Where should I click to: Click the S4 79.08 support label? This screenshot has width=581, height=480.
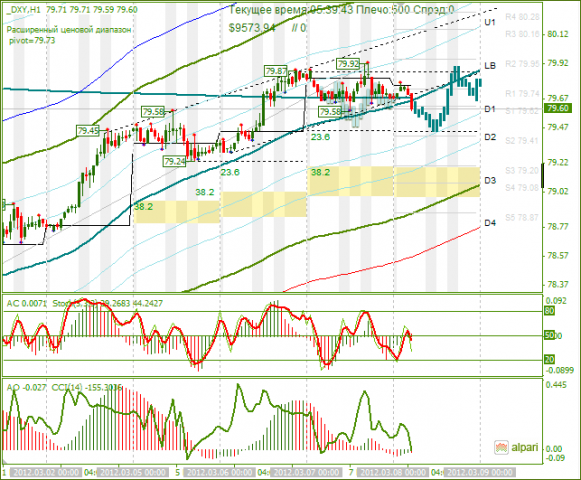(x=522, y=188)
